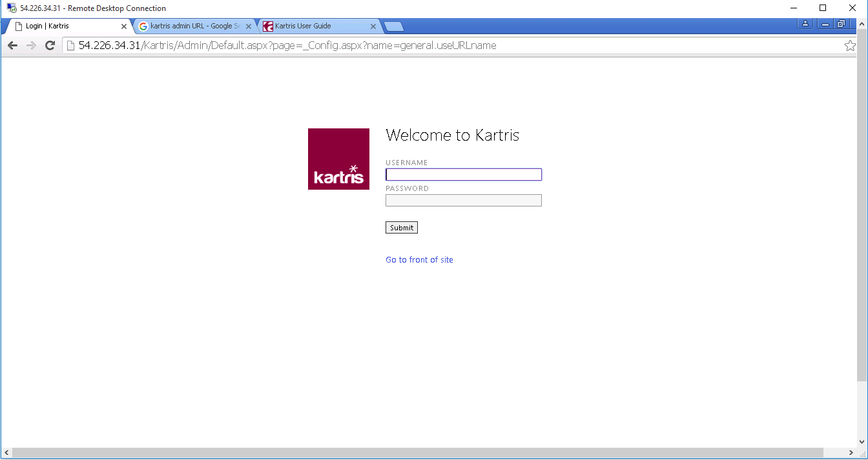Click inside the USERNAME field
The width and height of the screenshot is (868, 460).
coord(463,174)
